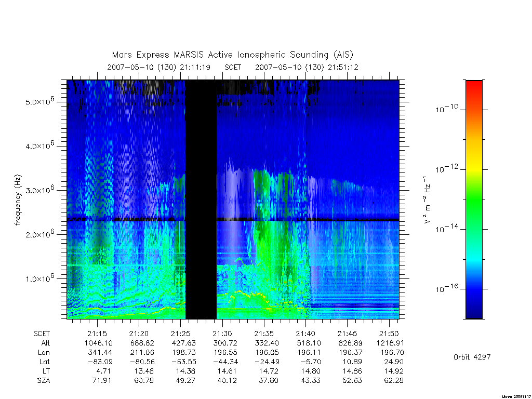532x399 pixels.
Task: Click the 21:15 SCET time label
Action: click(x=97, y=334)
